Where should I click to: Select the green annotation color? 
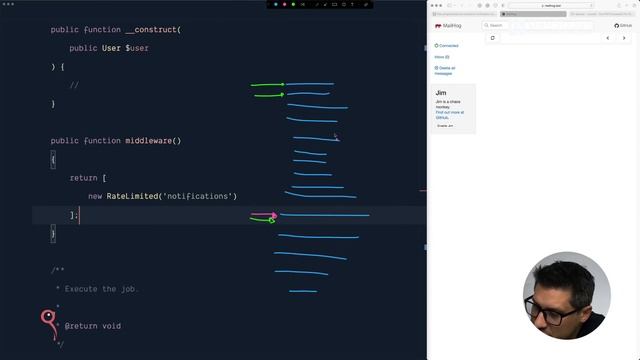click(x=293, y=4)
